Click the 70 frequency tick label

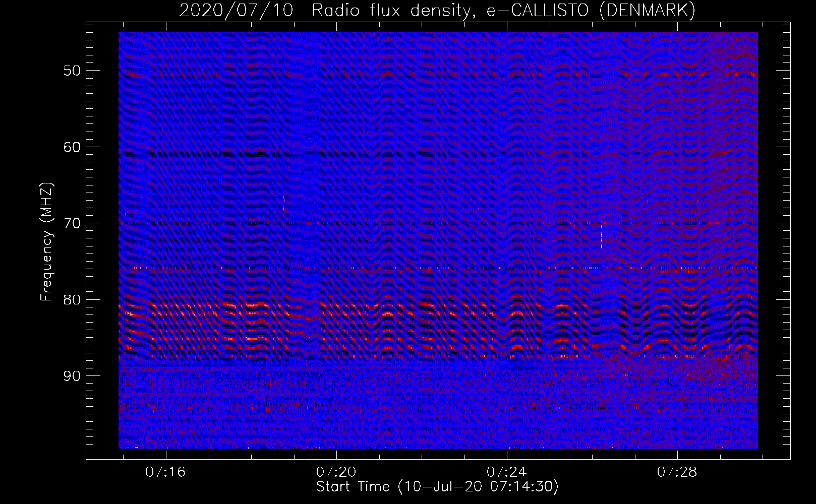pos(72,223)
